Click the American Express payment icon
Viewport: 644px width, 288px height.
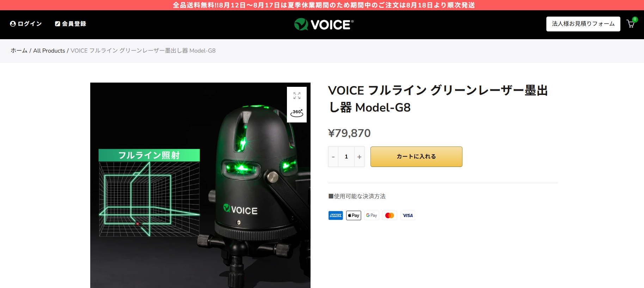(x=336, y=215)
